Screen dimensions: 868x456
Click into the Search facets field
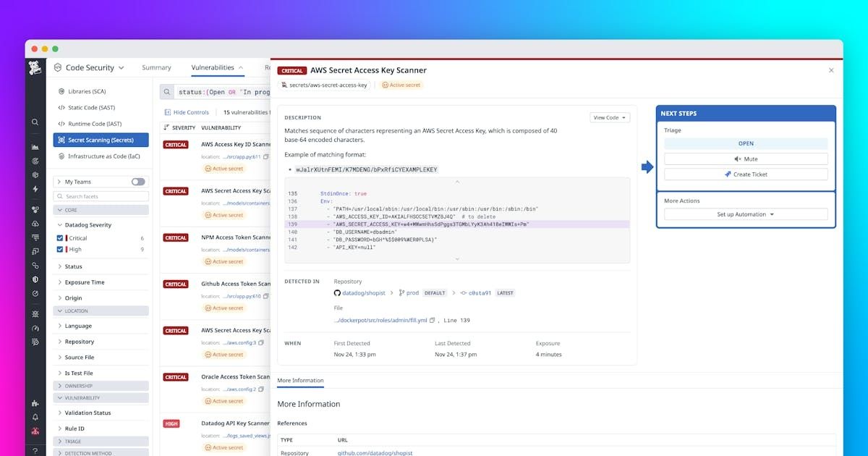click(101, 196)
